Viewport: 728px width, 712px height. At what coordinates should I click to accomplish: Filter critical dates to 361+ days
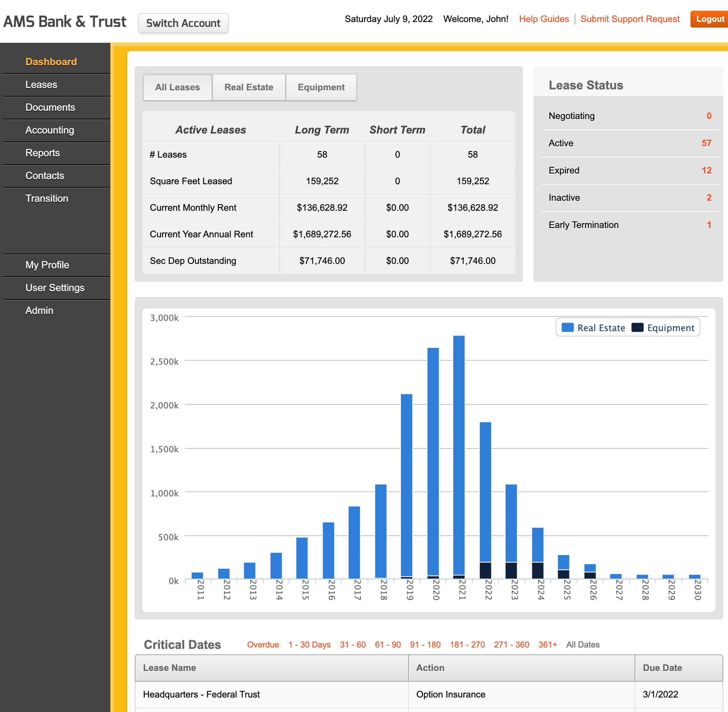[x=547, y=645]
